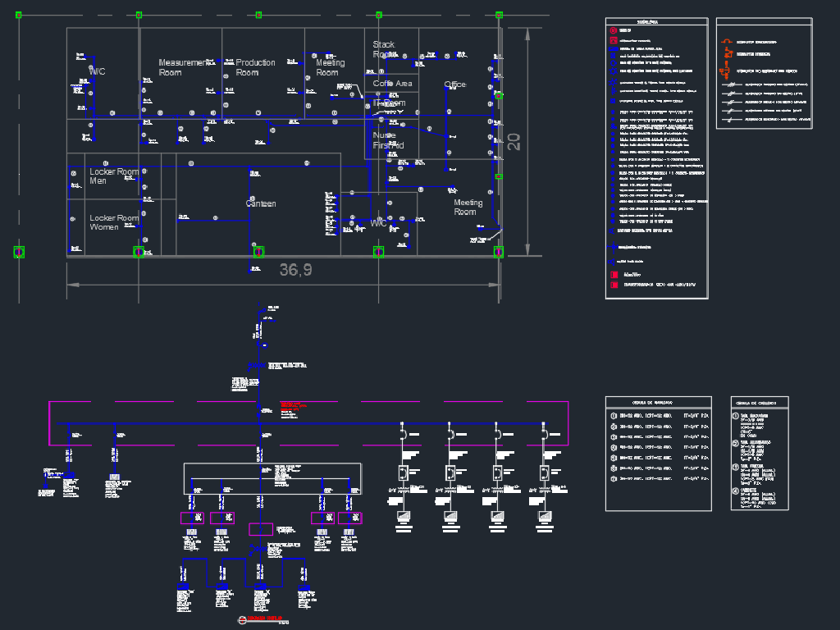840x630 pixels.
Task: Click the Stack Room label
Action: tap(384, 49)
